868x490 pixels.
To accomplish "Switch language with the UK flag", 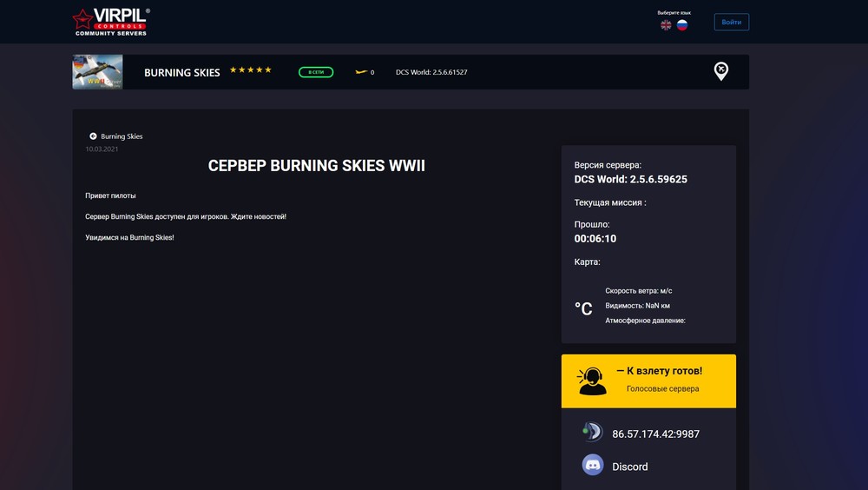I will click(x=666, y=25).
